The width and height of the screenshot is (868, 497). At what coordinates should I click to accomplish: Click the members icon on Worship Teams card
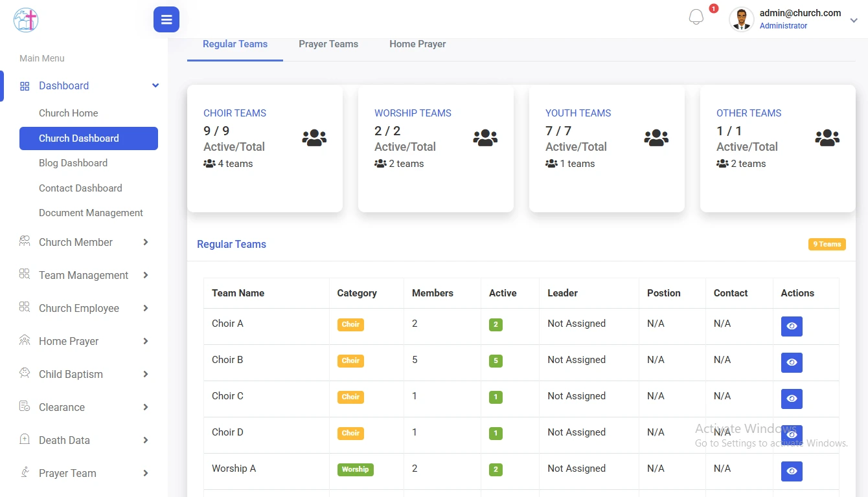[x=485, y=137]
